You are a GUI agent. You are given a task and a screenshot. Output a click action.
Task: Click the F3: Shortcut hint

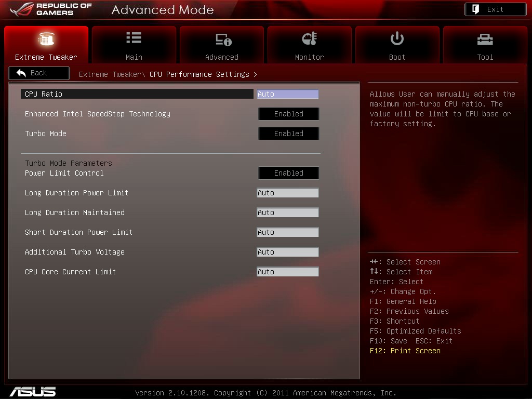(395, 321)
